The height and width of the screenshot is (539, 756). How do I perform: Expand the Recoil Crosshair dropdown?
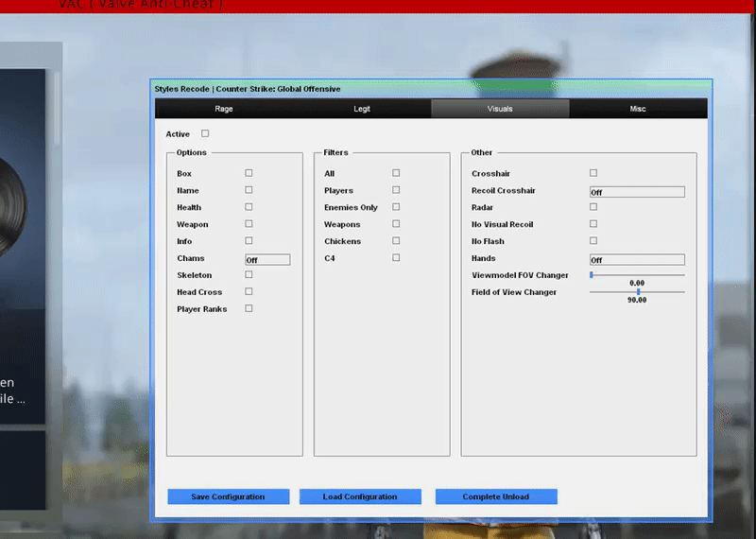coord(637,192)
